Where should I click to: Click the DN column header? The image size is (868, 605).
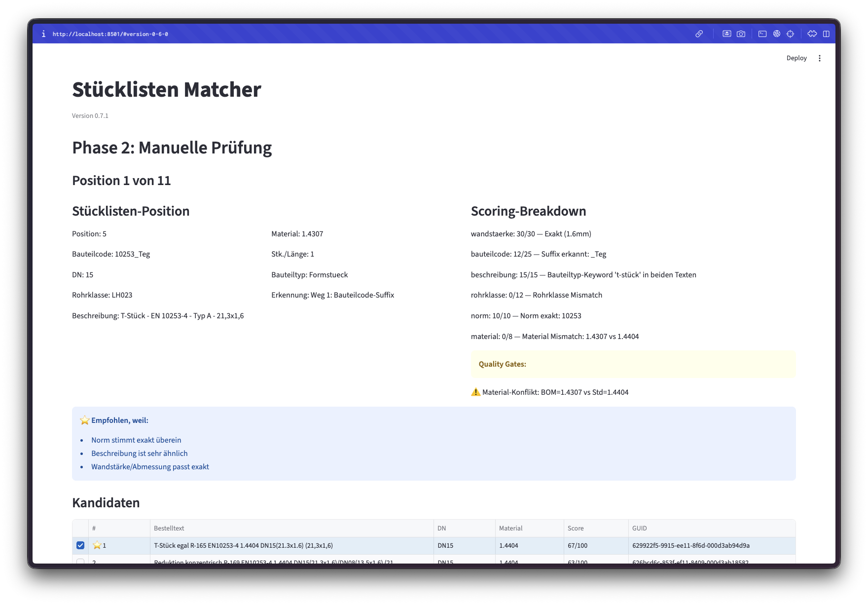(x=442, y=528)
